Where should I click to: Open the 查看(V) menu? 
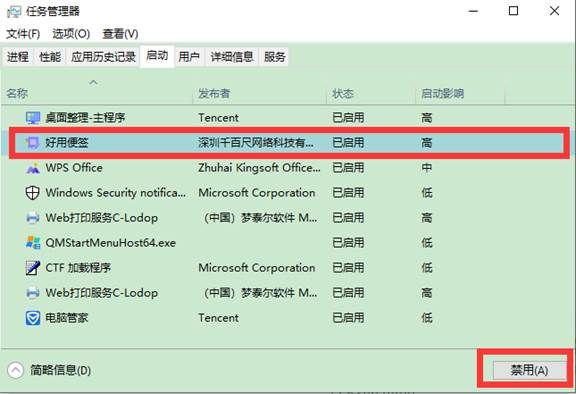120,34
